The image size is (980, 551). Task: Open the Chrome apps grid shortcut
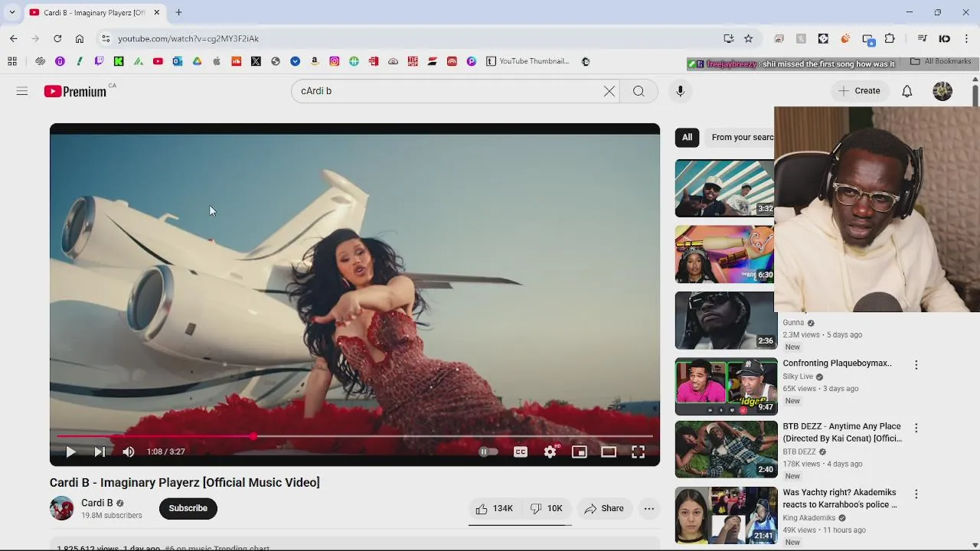pos(12,61)
